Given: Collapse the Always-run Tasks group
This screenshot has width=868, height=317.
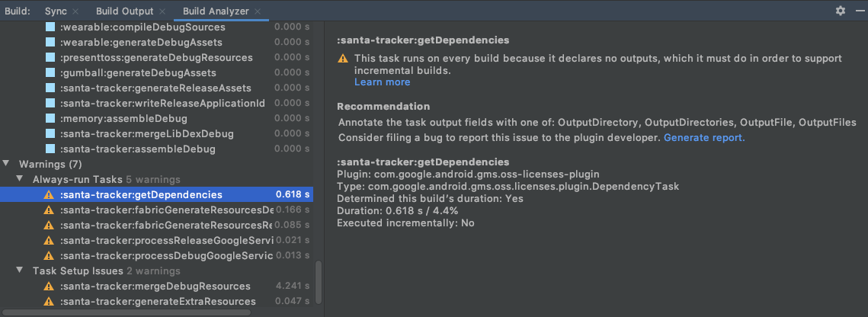Looking at the screenshot, I should click(21, 179).
